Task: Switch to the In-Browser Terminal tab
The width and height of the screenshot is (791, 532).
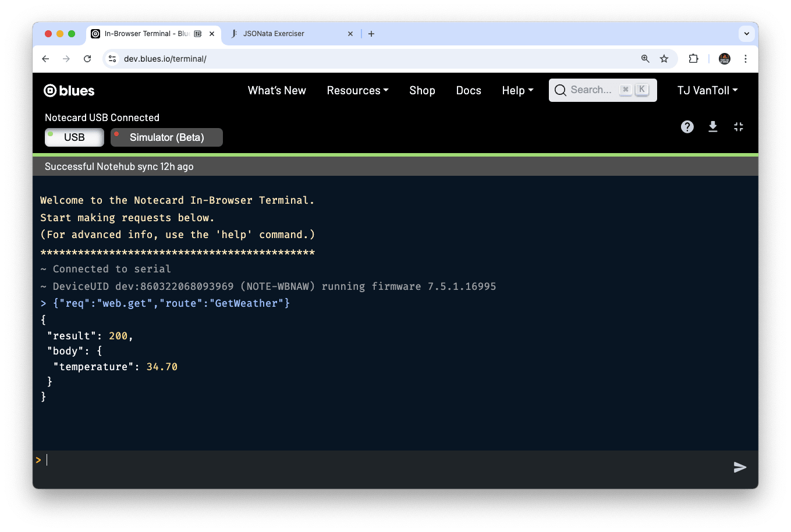Action: (x=154, y=34)
